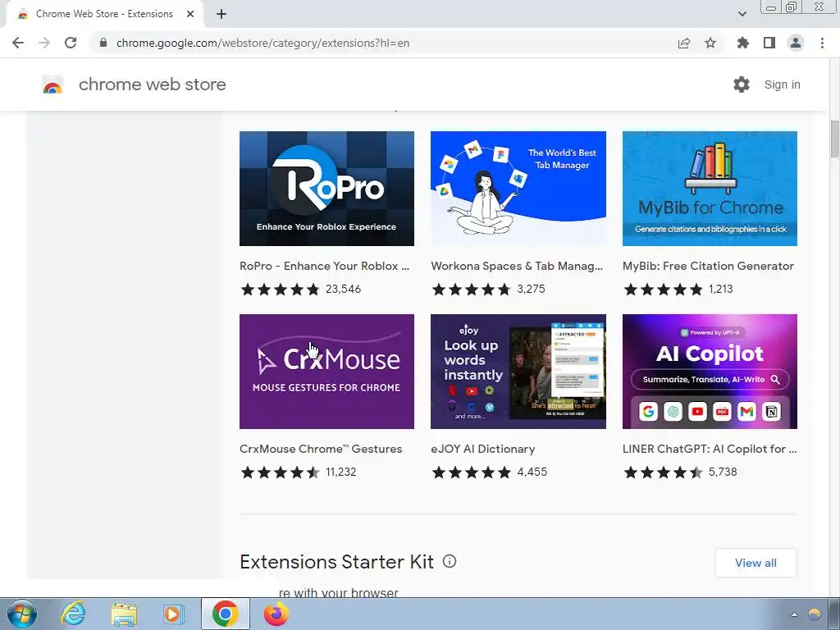This screenshot has width=840, height=630.
Task: Open the share page icon
Action: 684,43
